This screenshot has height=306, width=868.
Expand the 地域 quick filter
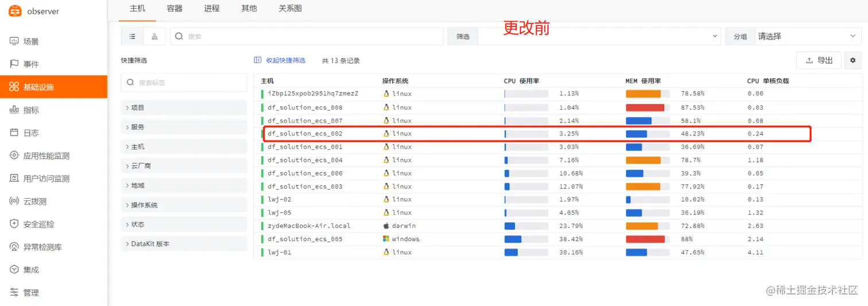[184, 185]
